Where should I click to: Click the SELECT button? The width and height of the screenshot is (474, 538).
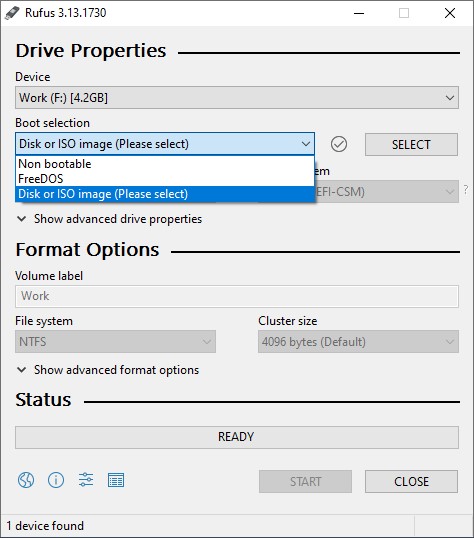[411, 144]
